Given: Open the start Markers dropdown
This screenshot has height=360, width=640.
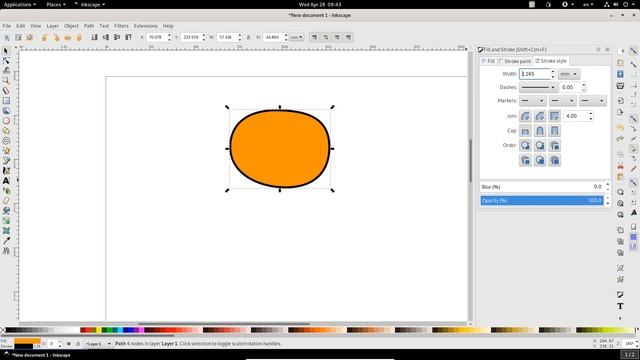Looking at the screenshot, I should pyautogui.click(x=532, y=100).
